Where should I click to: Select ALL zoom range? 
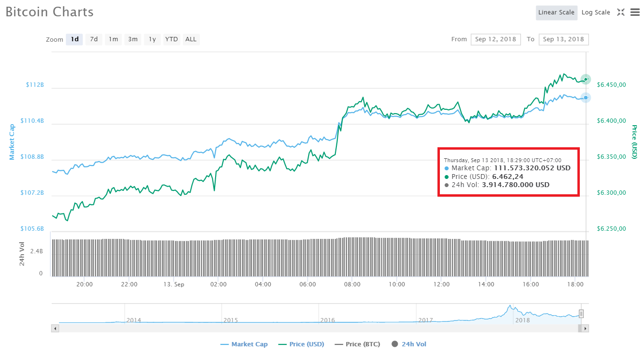click(x=191, y=39)
